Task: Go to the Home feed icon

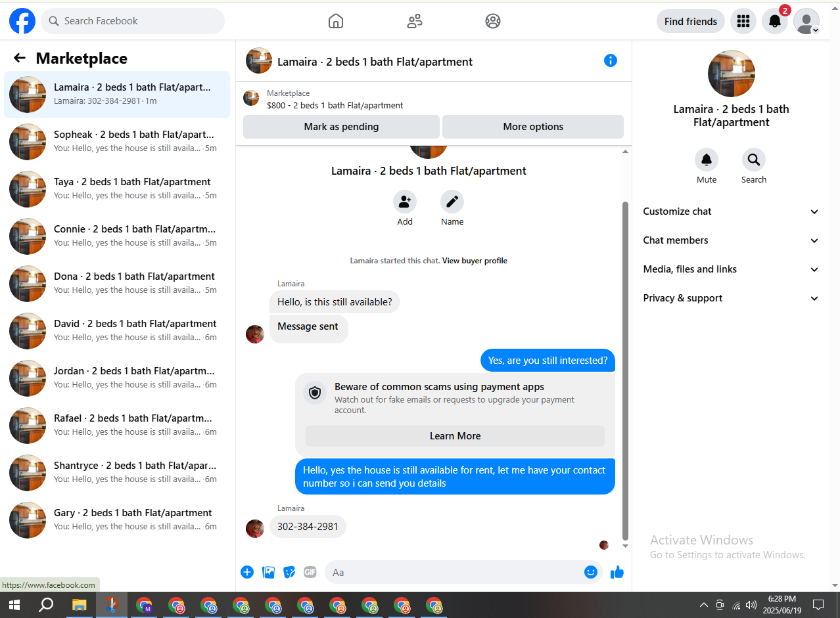Action: pos(336,21)
